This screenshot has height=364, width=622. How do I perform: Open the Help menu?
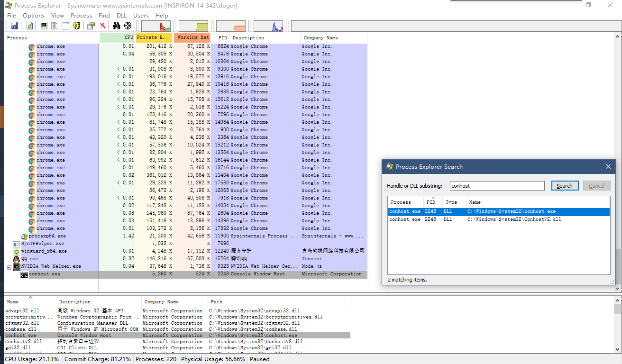tap(162, 15)
